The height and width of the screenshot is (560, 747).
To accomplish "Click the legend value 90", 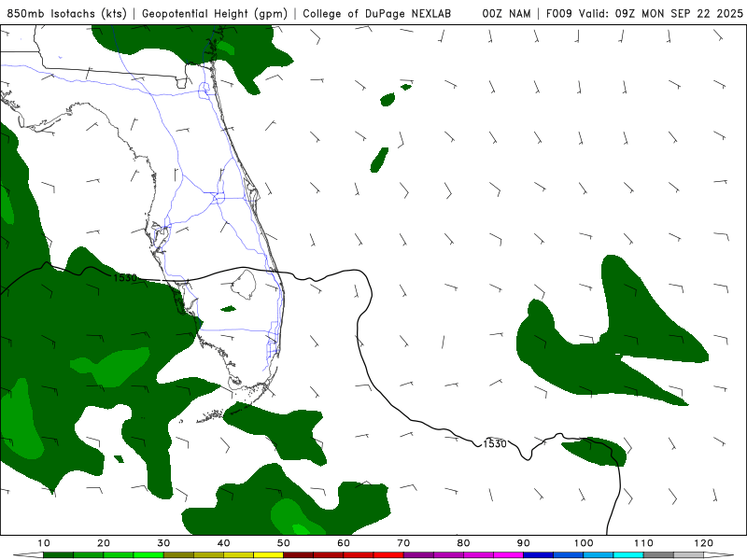I will (x=524, y=543).
